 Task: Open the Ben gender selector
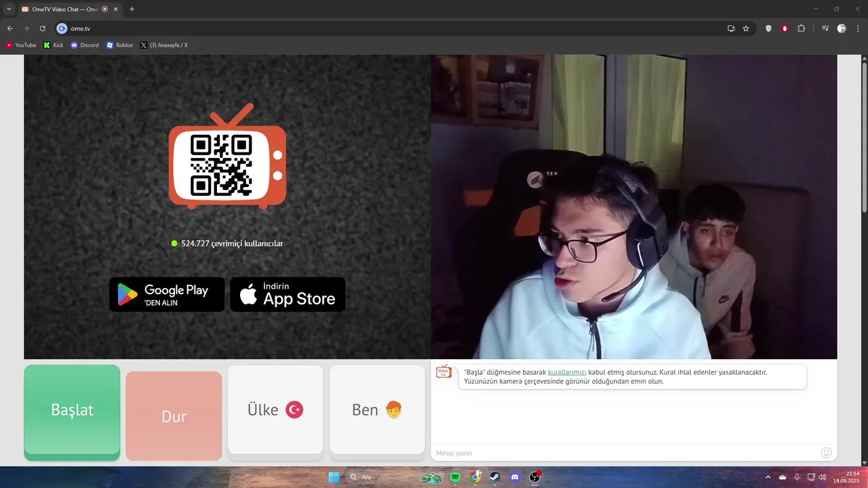(x=377, y=410)
